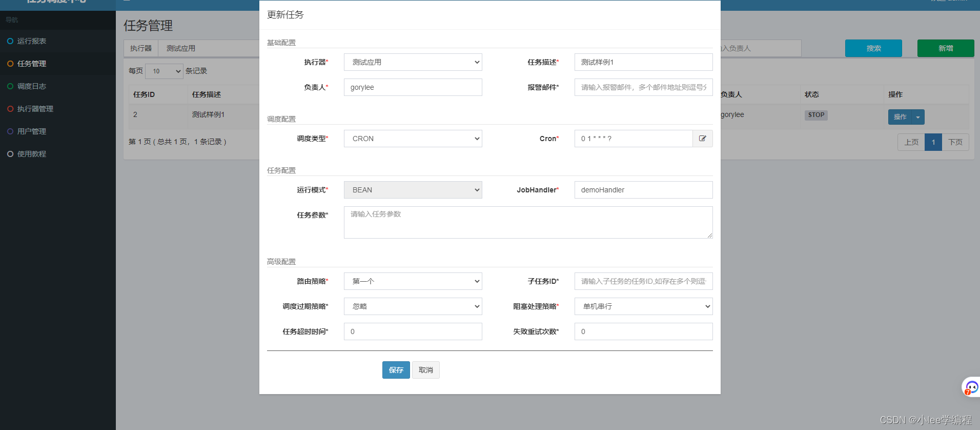Screen dimensions: 980x430
Task: Open the 每页 records-per-page dropdown
Action: (x=165, y=71)
